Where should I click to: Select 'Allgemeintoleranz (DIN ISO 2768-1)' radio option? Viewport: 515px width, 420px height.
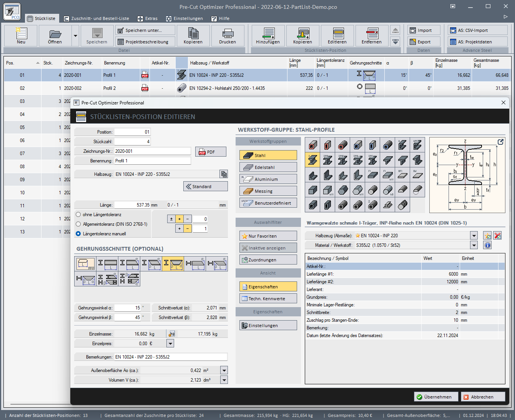[x=78, y=224]
